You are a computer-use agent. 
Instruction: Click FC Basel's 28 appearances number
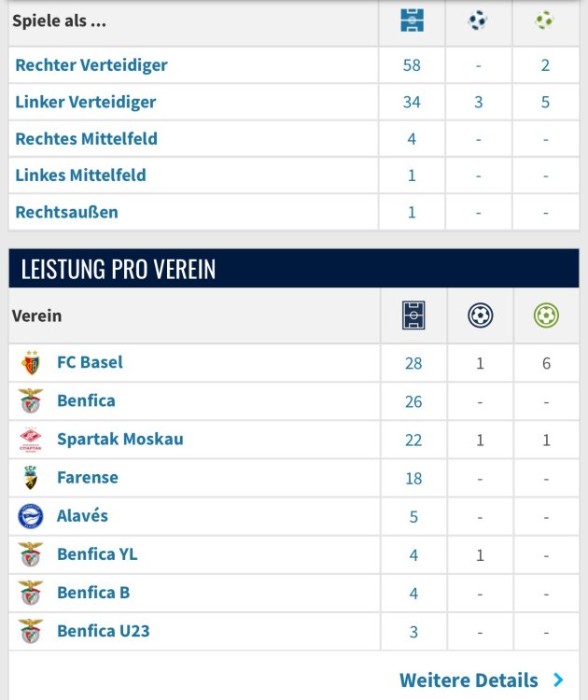tap(413, 363)
